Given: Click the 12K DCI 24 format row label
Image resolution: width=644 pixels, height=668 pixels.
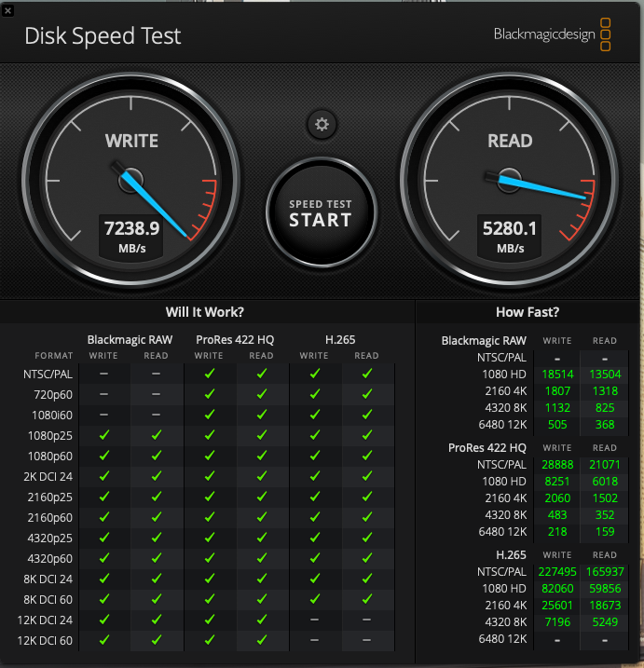Looking at the screenshot, I should [45, 620].
